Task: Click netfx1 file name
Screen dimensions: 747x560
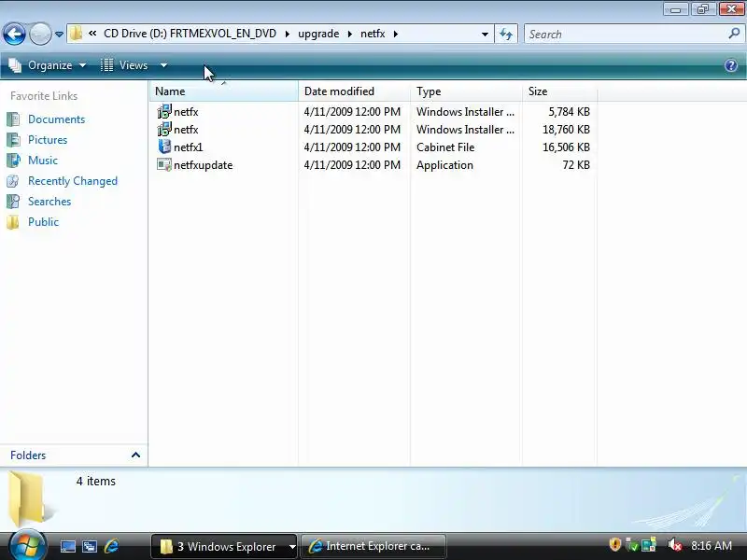Action: [189, 147]
